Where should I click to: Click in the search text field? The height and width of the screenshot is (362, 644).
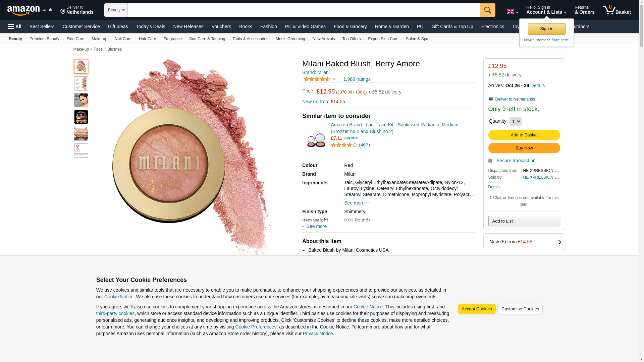coord(304,10)
